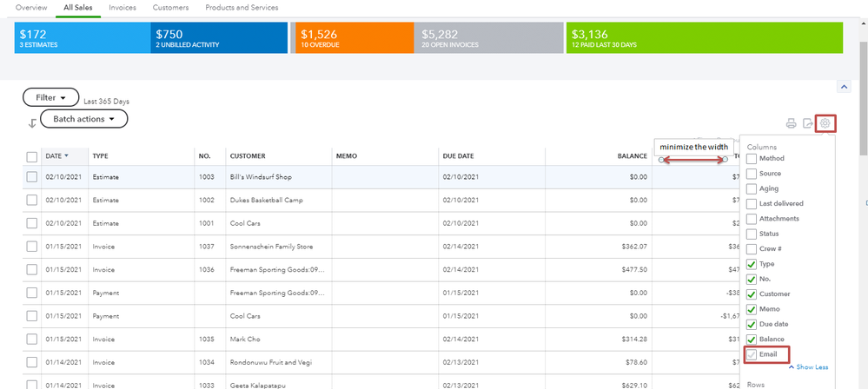Tick the select-all checkbox in the header
The width and height of the screenshot is (868, 389).
click(32, 157)
